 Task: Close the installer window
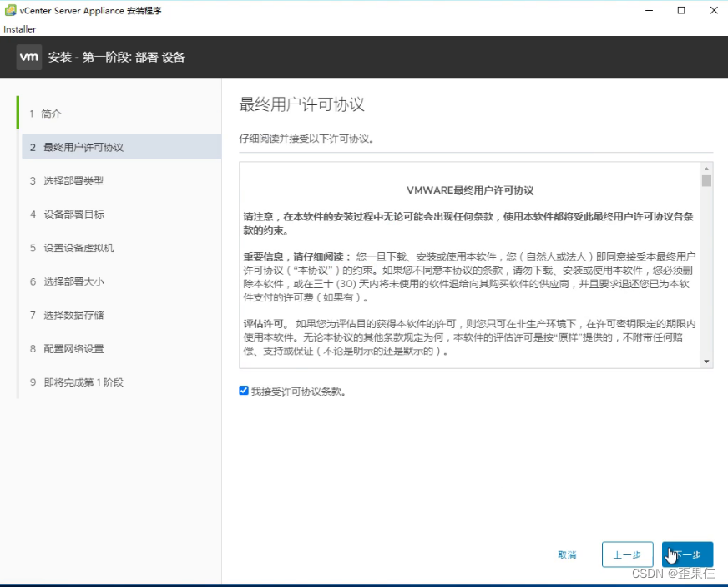714,10
